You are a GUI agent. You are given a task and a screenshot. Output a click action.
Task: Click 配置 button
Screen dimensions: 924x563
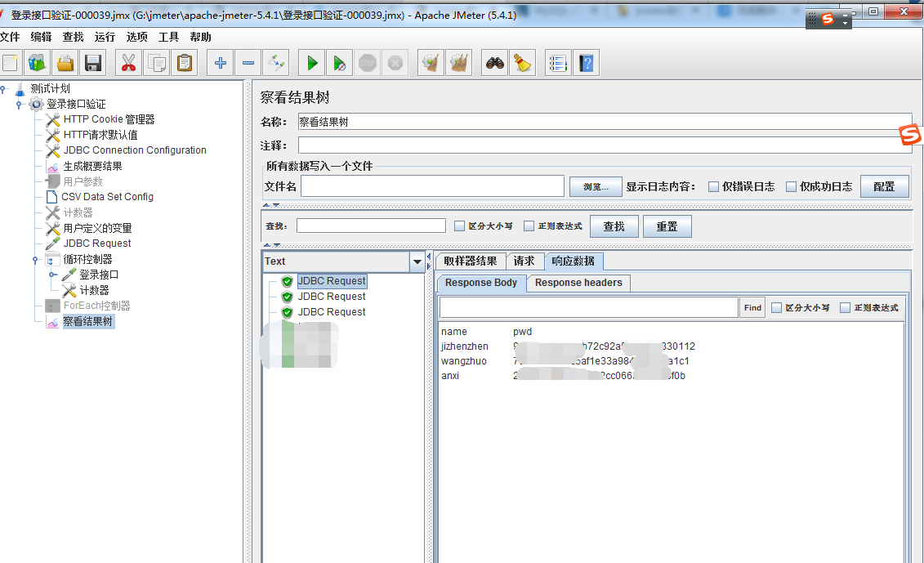pos(884,187)
